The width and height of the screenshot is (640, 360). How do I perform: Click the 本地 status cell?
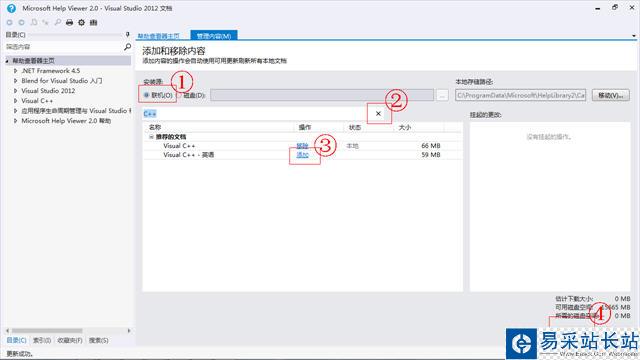click(x=352, y=146)
